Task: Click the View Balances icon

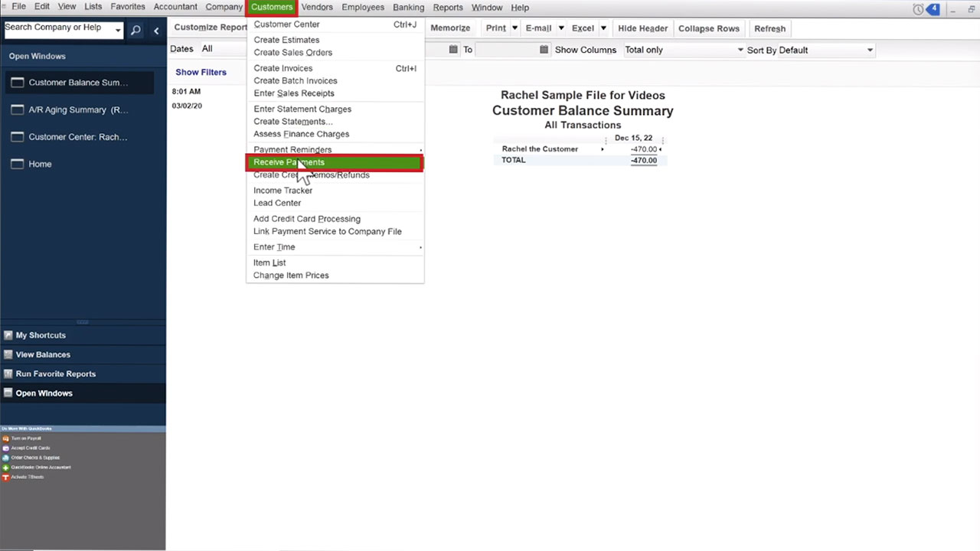Action: (8, 354)
